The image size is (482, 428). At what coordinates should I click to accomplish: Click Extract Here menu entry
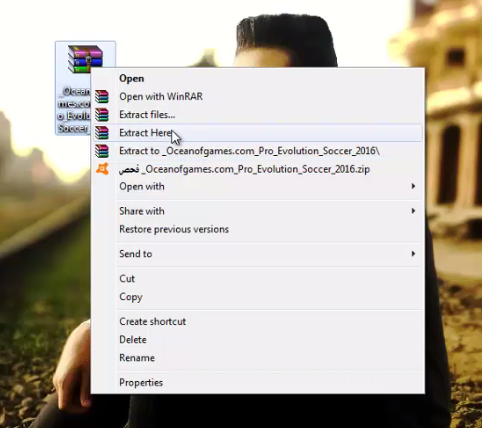tap(257, 133)
